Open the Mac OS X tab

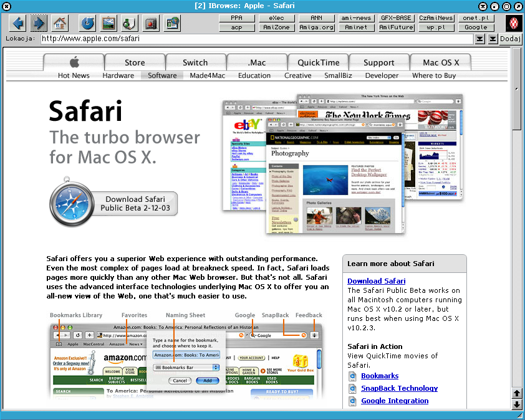(441, 62)
